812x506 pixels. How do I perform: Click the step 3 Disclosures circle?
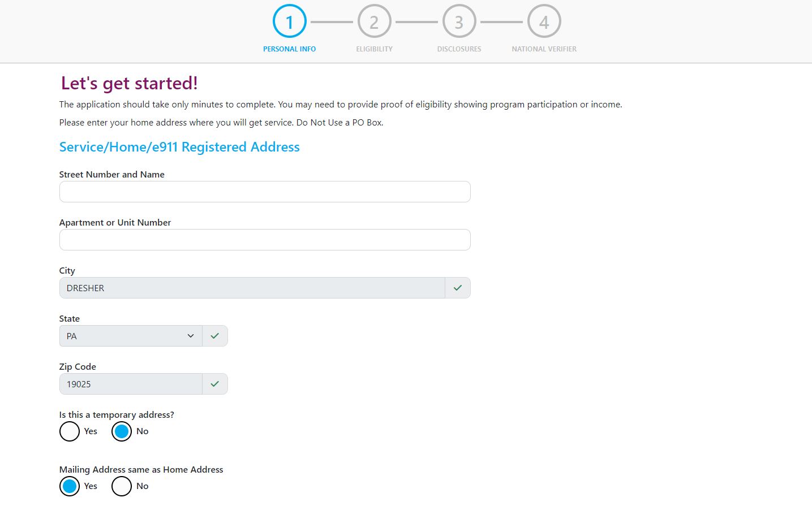coord(459,21)
